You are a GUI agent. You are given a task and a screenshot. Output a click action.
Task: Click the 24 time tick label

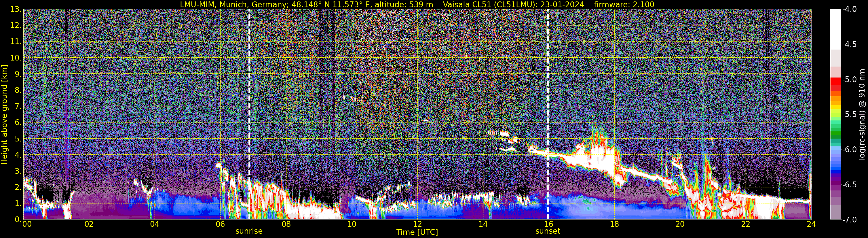click(811, 224)
